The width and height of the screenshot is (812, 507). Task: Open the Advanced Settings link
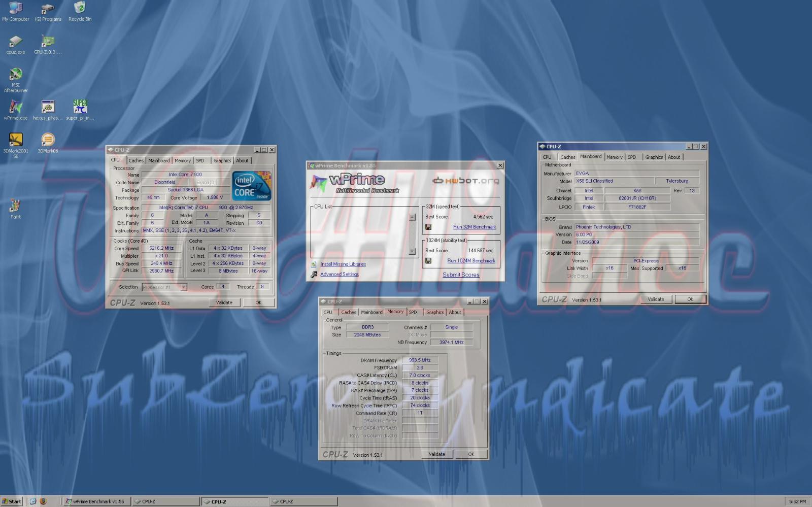(340, 274)
